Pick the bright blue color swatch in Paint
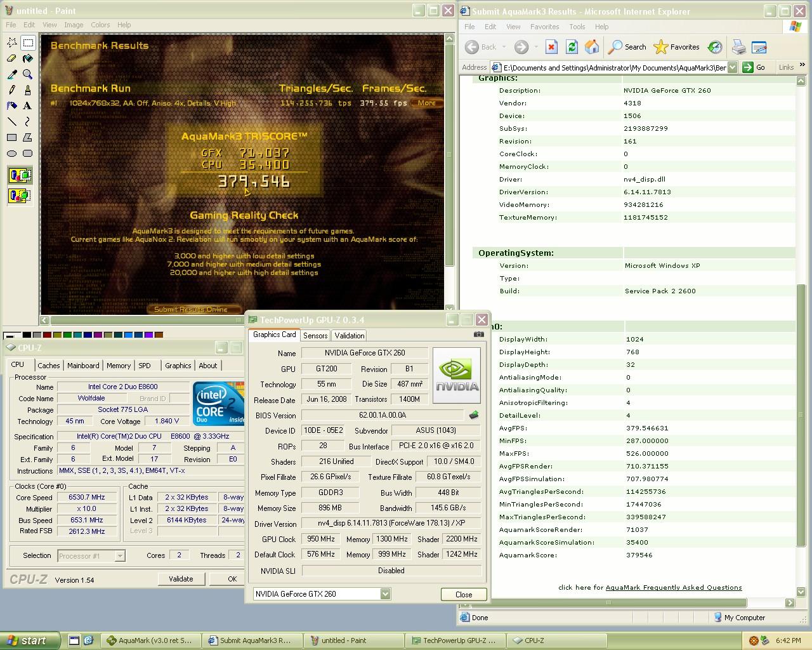812x650 pixels. [x=129, y=335]
